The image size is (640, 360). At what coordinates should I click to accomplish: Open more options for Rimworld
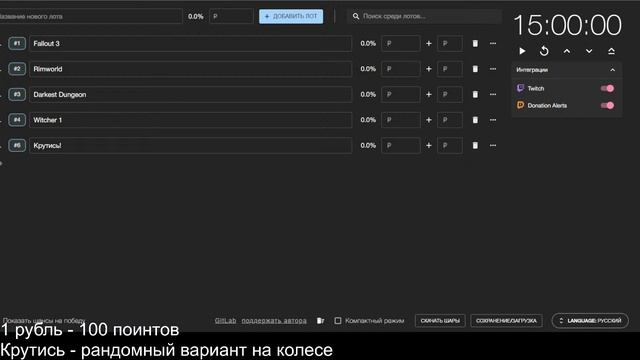pyautogui.click(x=493, y=69)
